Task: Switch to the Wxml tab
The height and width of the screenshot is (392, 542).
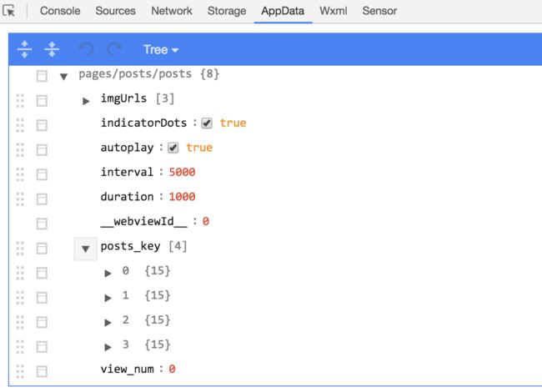Action: pyautogui.click(x=334, y=11)
